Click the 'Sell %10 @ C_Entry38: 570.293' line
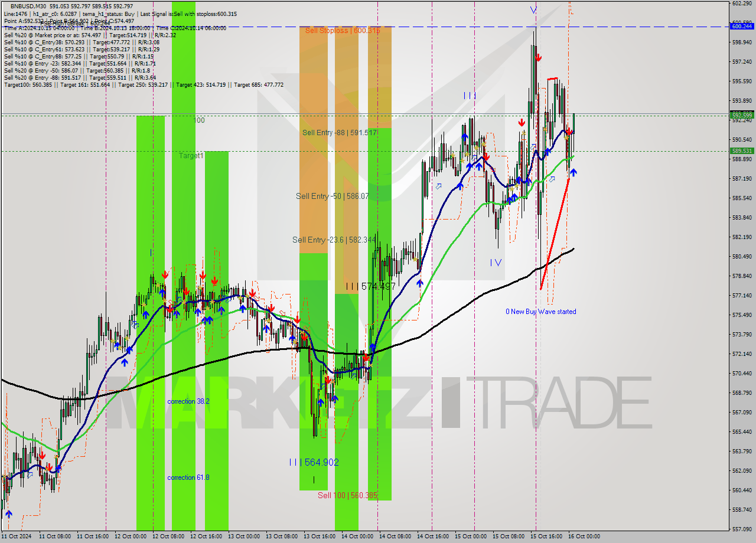The width and height of the screenshot is (756, 543). tap(82, 42)
